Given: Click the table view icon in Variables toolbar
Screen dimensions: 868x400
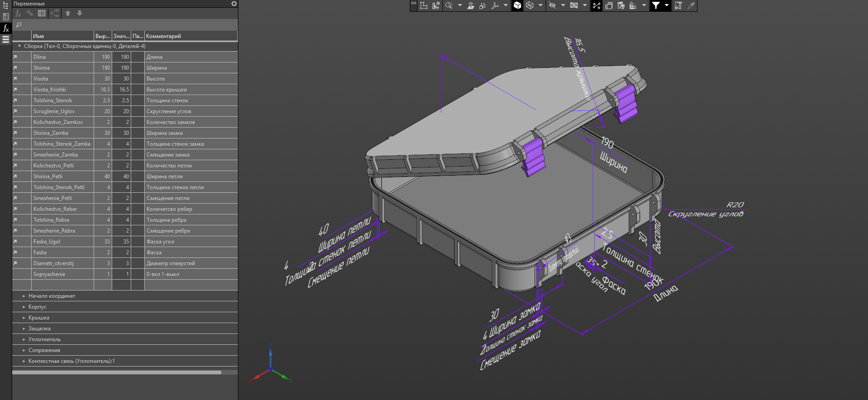Looking at the screenshot, I should [x=42, y=13].
